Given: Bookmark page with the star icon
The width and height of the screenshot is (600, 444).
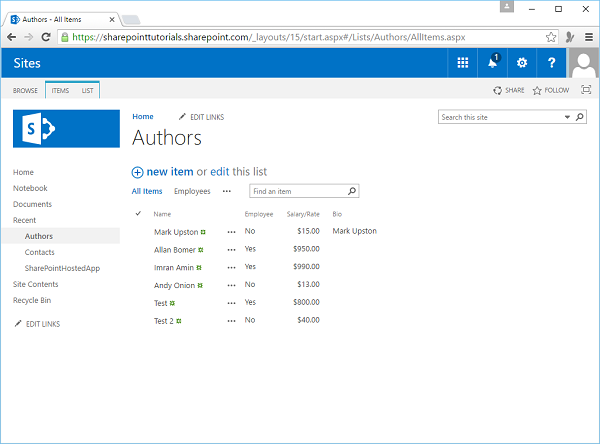Looking at the screenshot, I should [551, 36].
